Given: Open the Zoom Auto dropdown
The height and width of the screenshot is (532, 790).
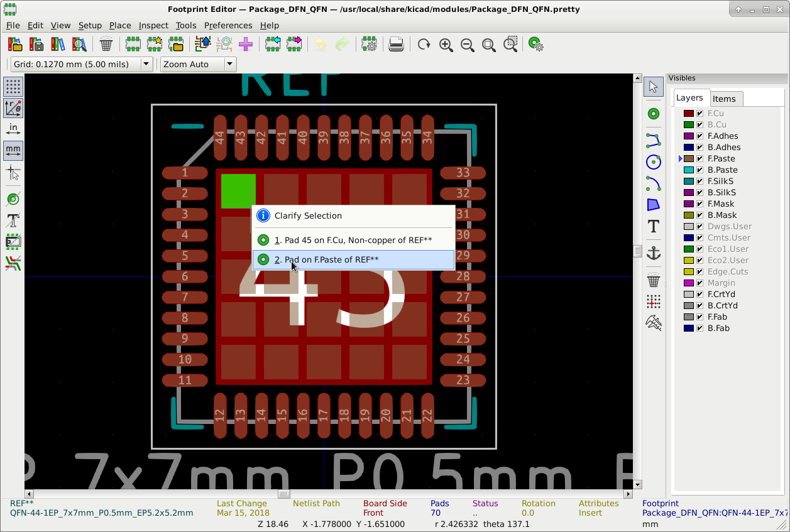Looking at the screenshot, I should (x=230, y=64).
